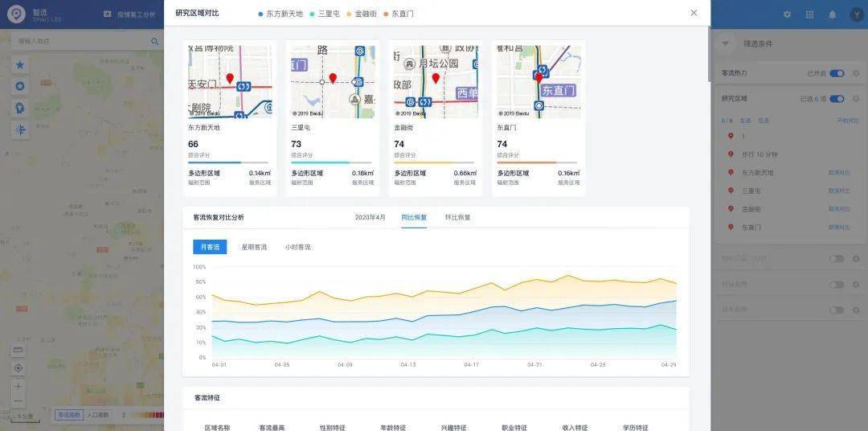Open 研究区域 gear settings
The width and height of the screenshot is (868, 431).
tap(856, 99)
